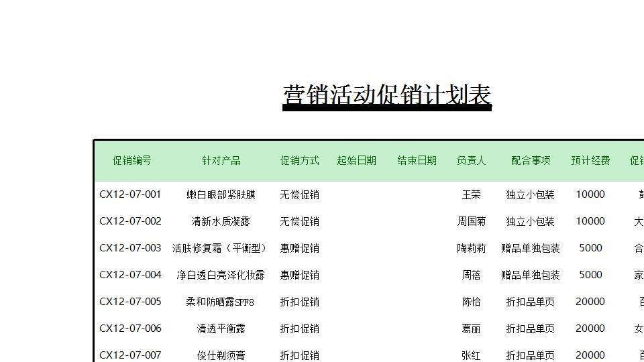Click the 配合事项 column header
The height and width of the screenshot is (362, 644).
click(530, 160)
